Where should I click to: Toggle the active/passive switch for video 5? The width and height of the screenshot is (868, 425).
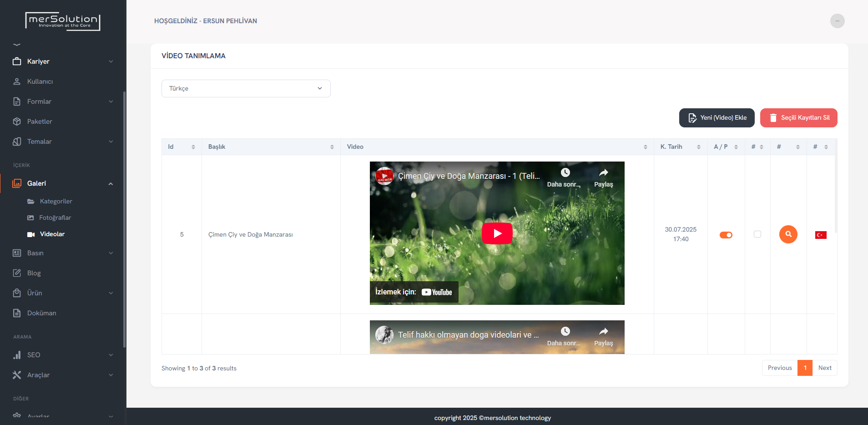pyautogui.click(x=726, y=235)
